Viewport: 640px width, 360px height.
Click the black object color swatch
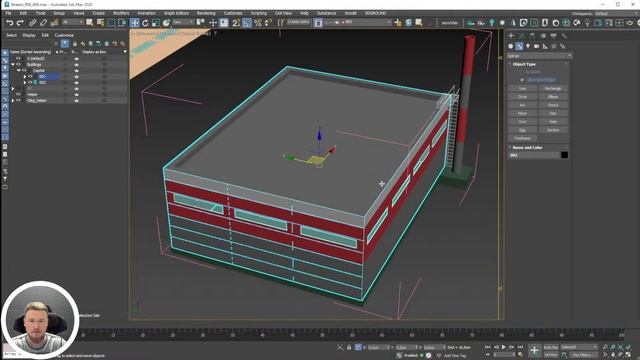[564, 155]
